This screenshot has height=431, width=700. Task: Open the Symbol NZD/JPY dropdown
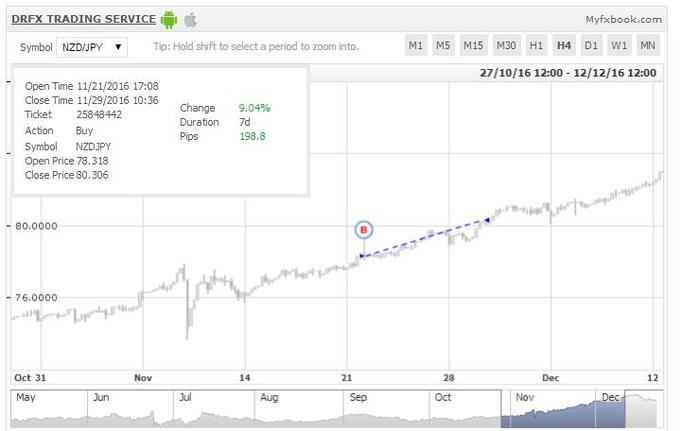(92, 47)
